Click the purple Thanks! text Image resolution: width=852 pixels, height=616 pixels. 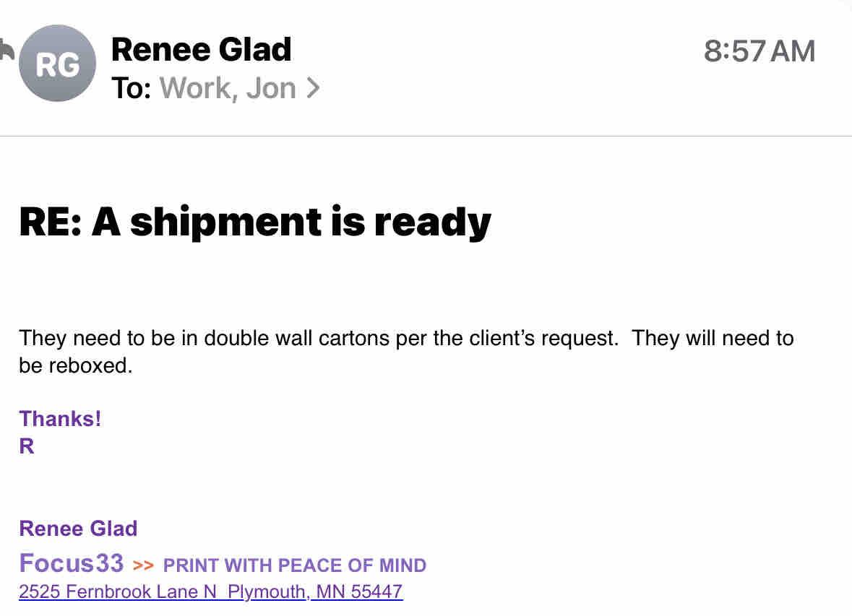(60, 419)
